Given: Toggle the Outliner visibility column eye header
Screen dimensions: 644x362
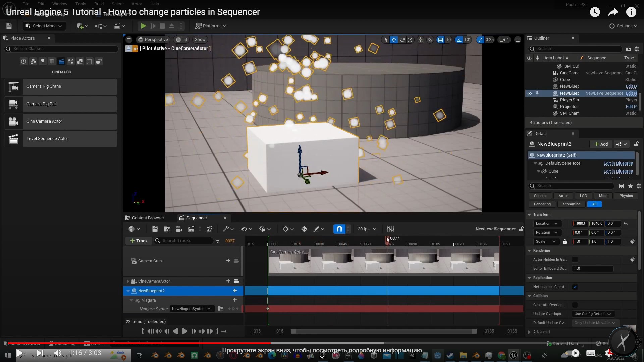Looking at the screenshot, I should pyautogui.click(x=529, y=58).
